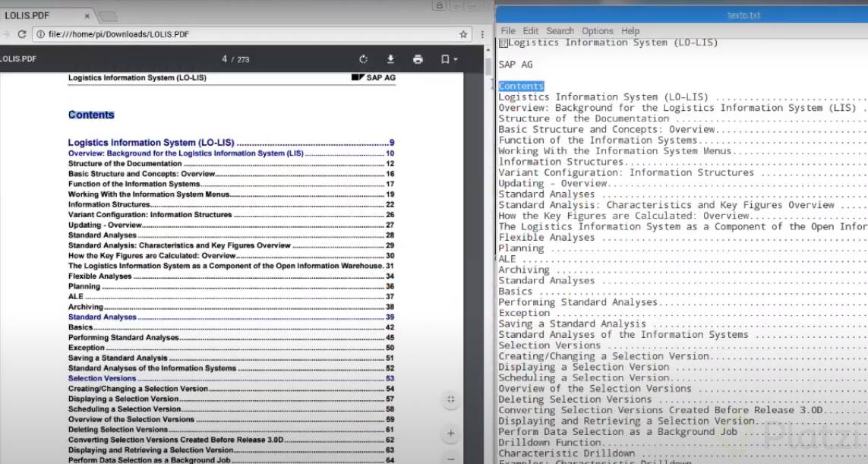Click 'Scheduling a Selection Version' editor line

(x=683, y=378)
